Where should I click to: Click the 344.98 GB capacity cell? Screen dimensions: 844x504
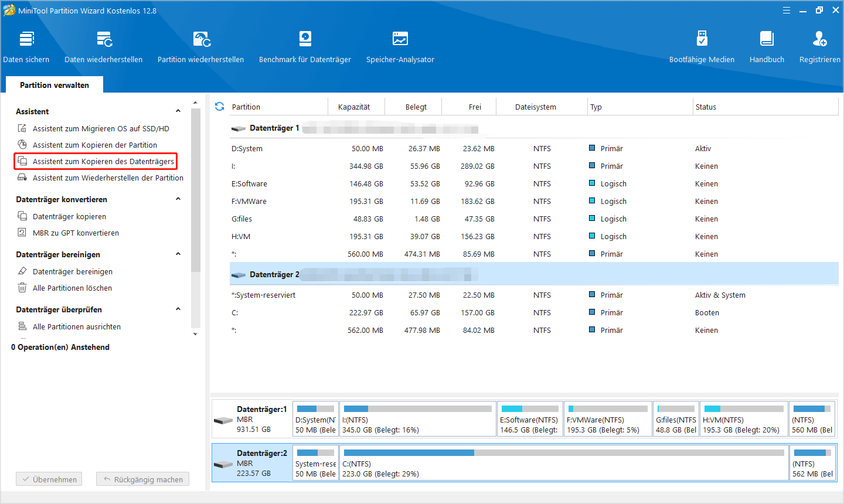tap(366, 166)
